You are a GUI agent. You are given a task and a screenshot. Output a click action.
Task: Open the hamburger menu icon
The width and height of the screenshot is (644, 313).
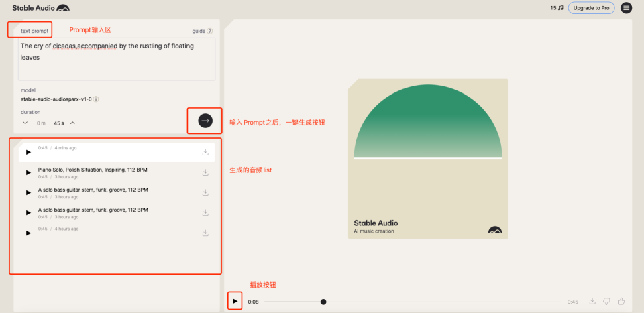point(626,8)
